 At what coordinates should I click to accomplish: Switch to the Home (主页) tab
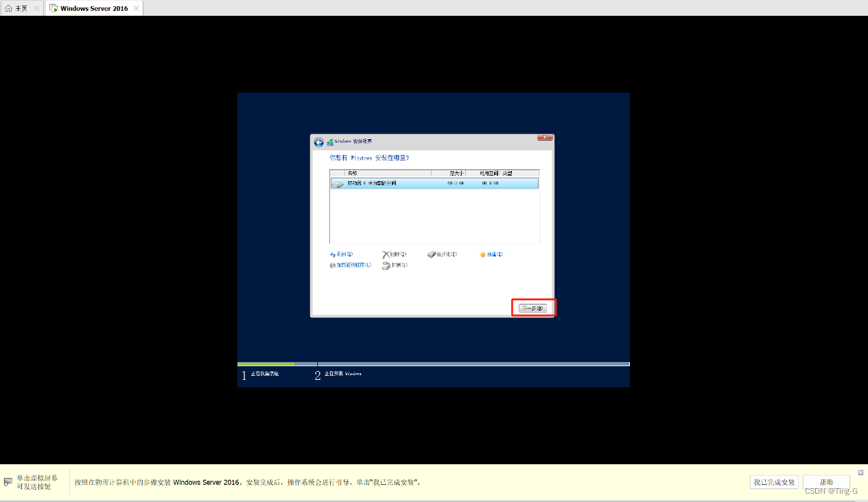[22, 8]
